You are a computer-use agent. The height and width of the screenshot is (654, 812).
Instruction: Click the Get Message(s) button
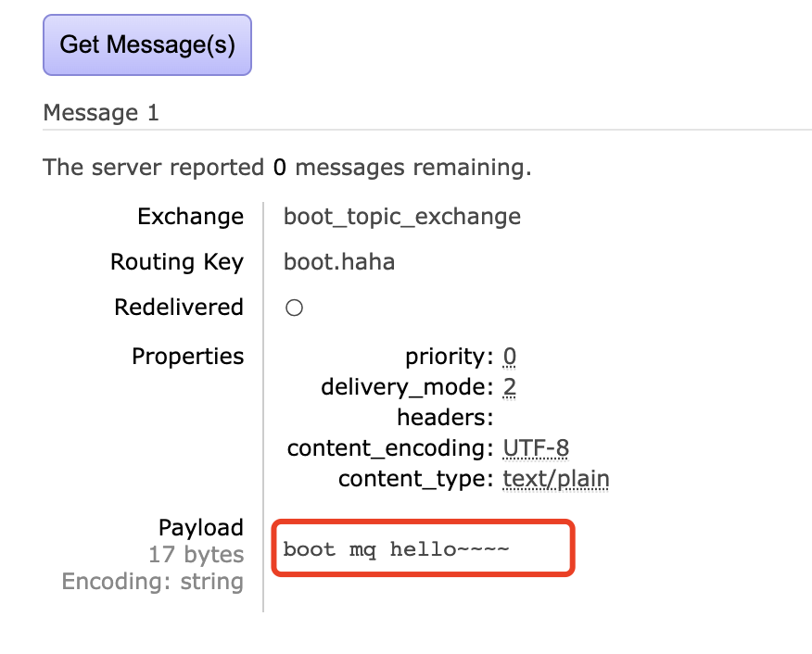(146, 44)
